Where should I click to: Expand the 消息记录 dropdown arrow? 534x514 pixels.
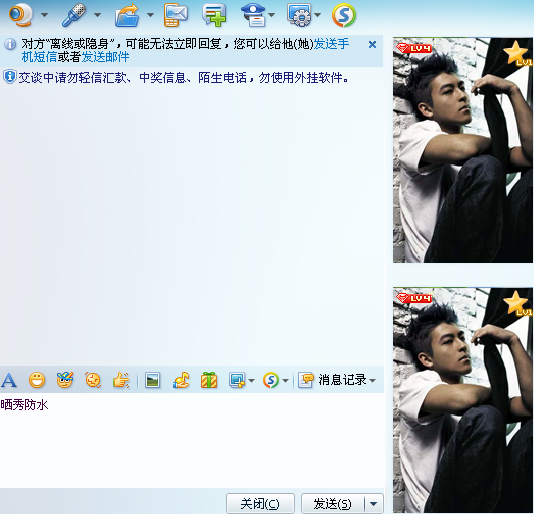pyautogui.click(x=373, y=380)
